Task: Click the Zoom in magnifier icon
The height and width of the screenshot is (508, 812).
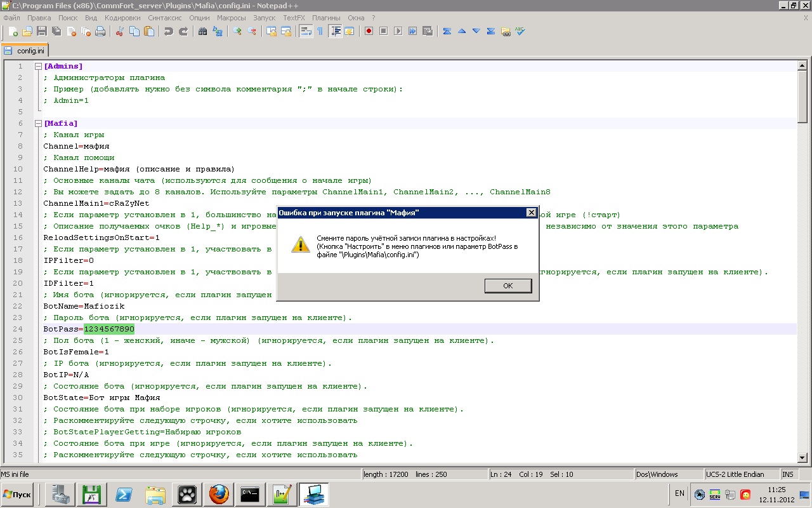Action: click(x=237, y=31)
